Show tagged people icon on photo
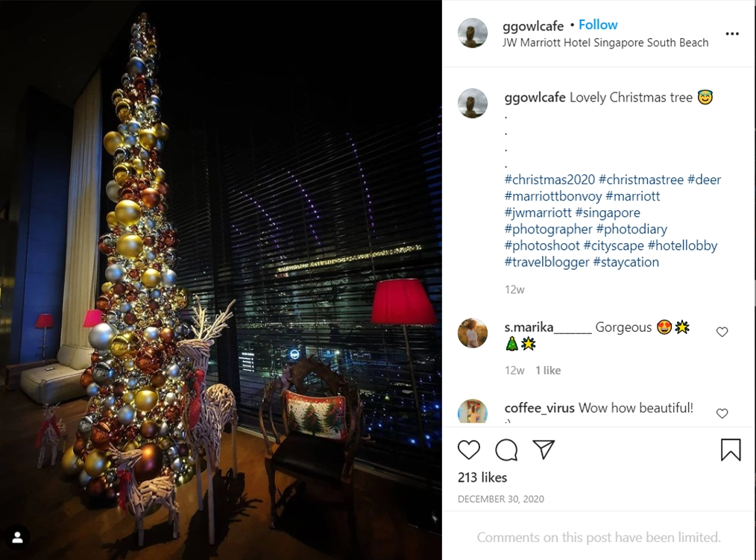 pyautogui.click(x=18, y=538)
